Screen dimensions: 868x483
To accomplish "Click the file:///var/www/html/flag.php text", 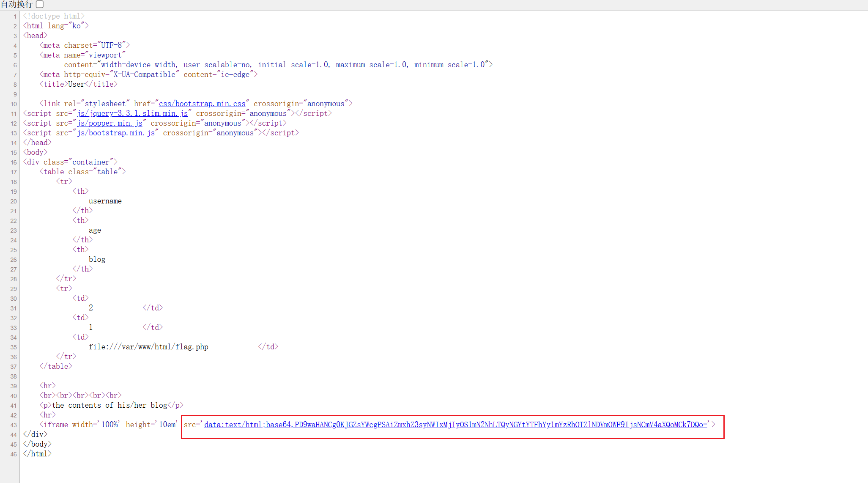I will [x=148, y=347].
